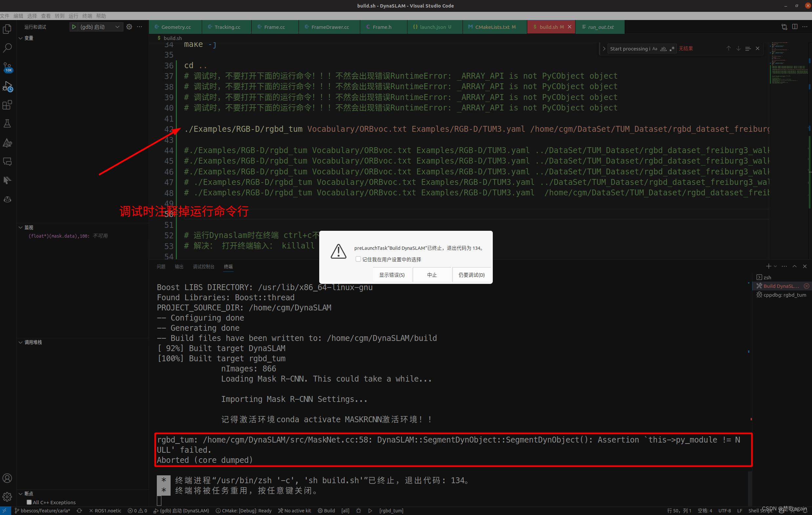Click the remote window icon in status bar
The image size is (812, 515).
pyautogui.click(x=5, y=511)
